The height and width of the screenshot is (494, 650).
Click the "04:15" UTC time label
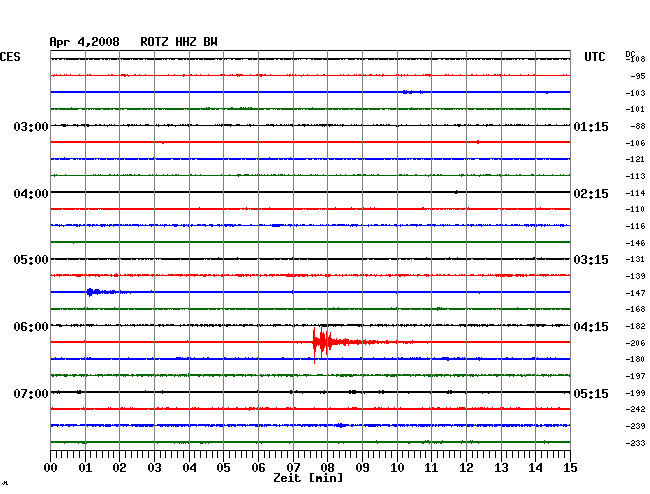[591, 327]
